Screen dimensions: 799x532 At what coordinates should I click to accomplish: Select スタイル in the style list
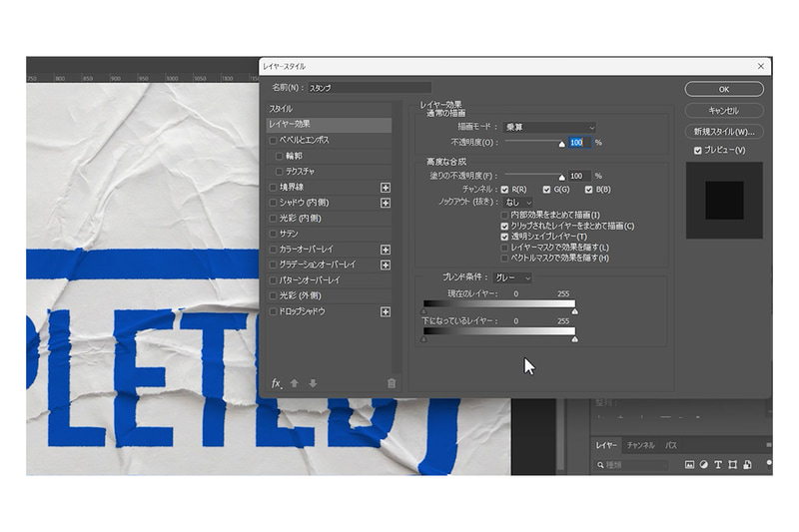point(329,109)
